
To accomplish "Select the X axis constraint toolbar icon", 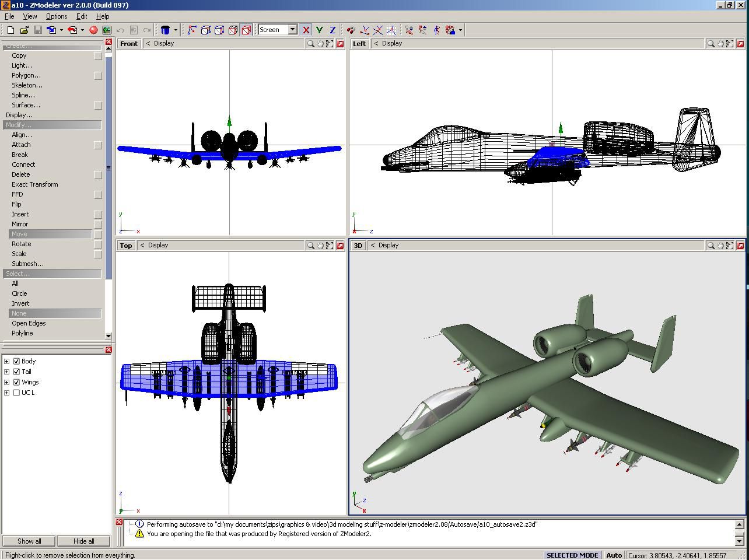I will pos(306,30).
